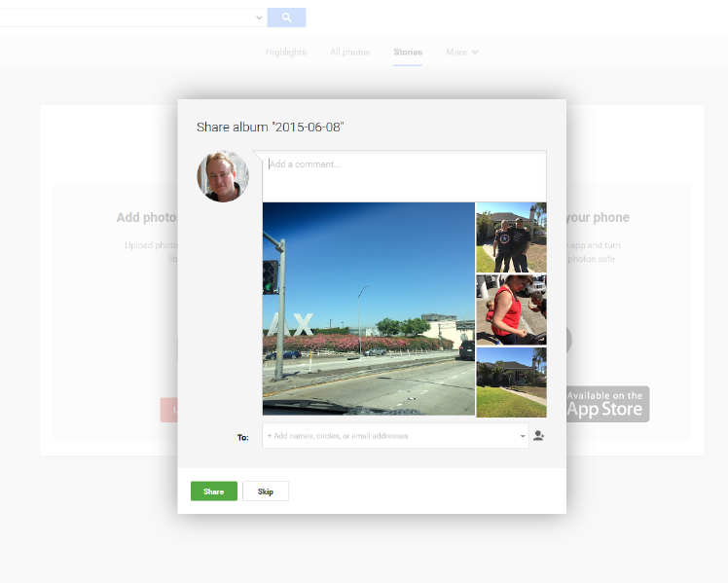This screenshot has width=728, height=583.
Task: Switch to the All photos tab
Action: (x=349, y=52)
